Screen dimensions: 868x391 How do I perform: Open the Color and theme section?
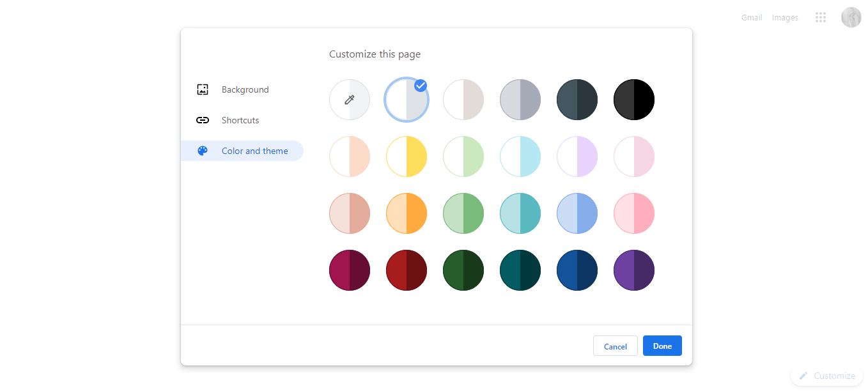242,151
